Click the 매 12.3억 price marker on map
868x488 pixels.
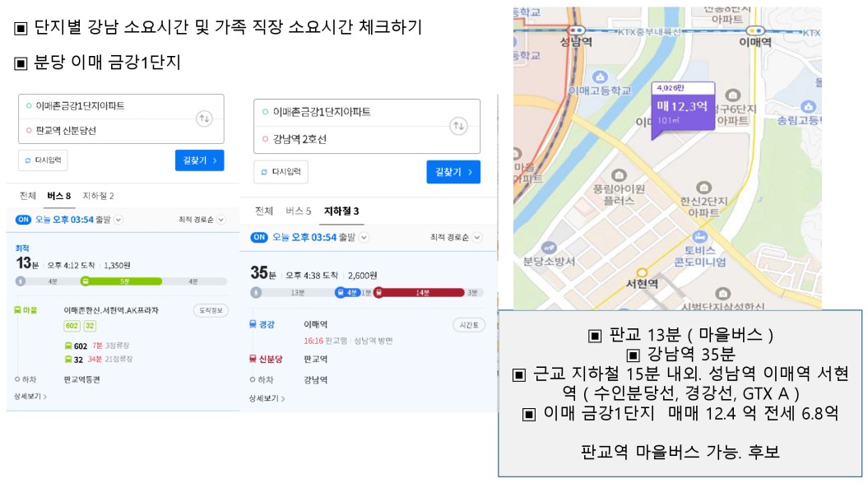point(683,110)
